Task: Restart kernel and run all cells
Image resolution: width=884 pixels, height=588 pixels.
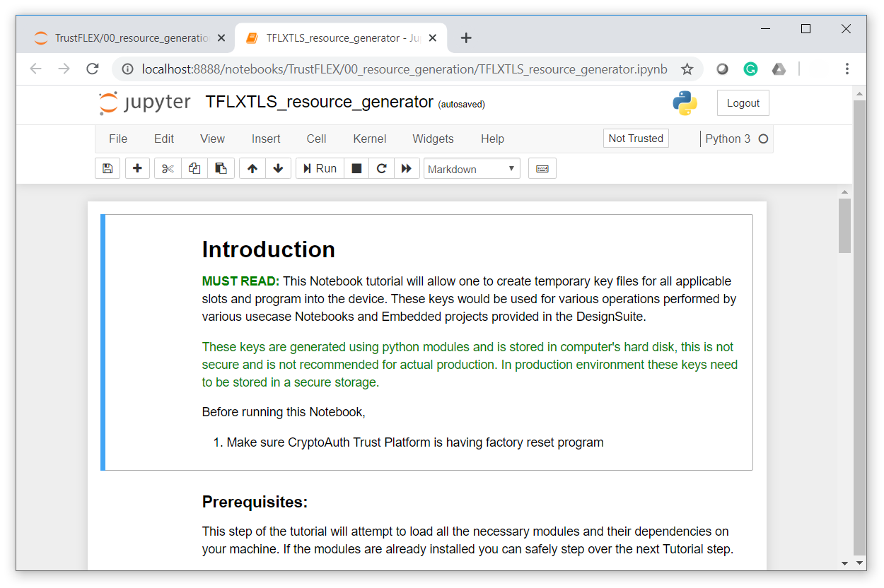Action: point(407,168)
